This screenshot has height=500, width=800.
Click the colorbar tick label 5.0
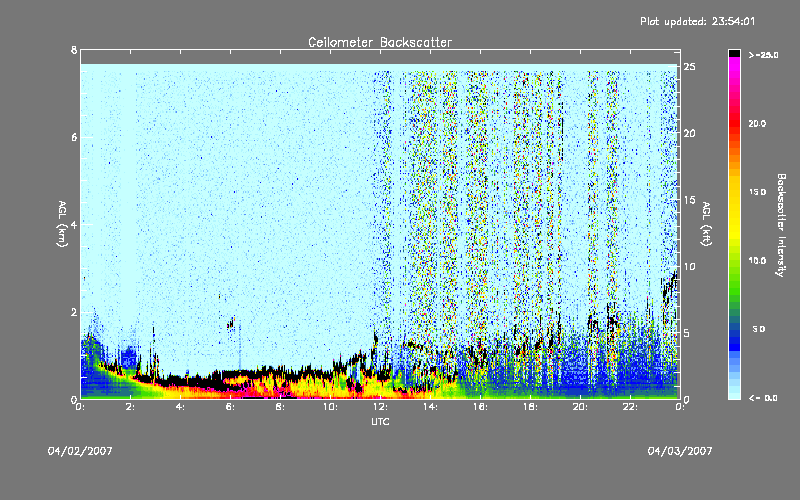click(x=759, y=329)
